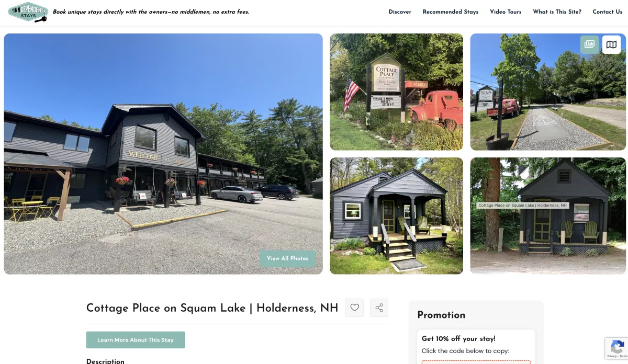Viewport: 628px width, 364px height.
Task: Open the map view icon
Action: coord(611,44)
